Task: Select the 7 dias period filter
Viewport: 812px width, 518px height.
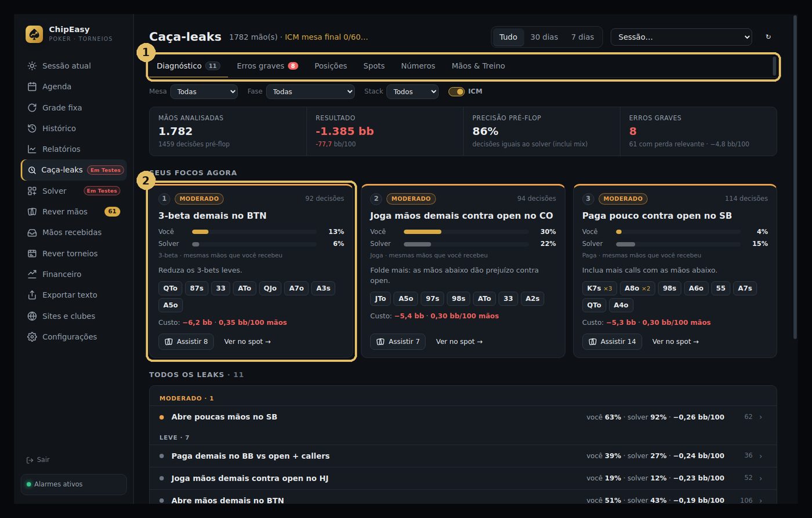Action: (x=582, y=37)
